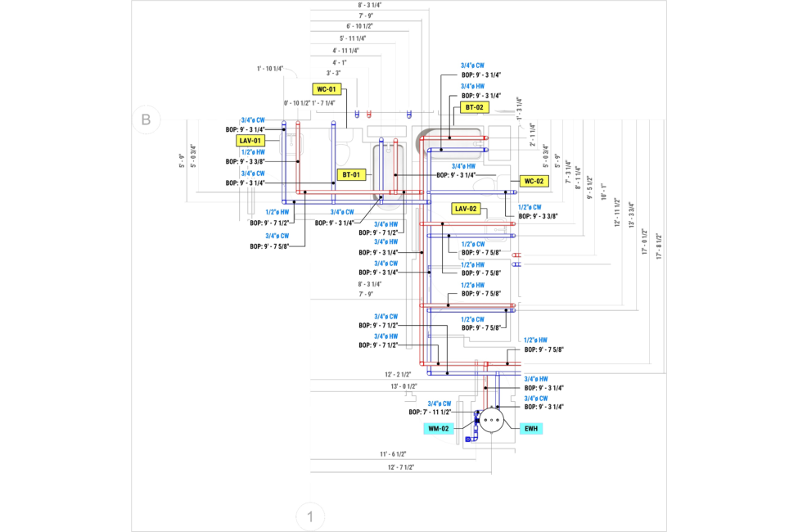Viewport: 798px width, 532px height.
Task: Open the BOP: 7'-11 1/2" note near WM-02
Action: [x=431, y=412]
